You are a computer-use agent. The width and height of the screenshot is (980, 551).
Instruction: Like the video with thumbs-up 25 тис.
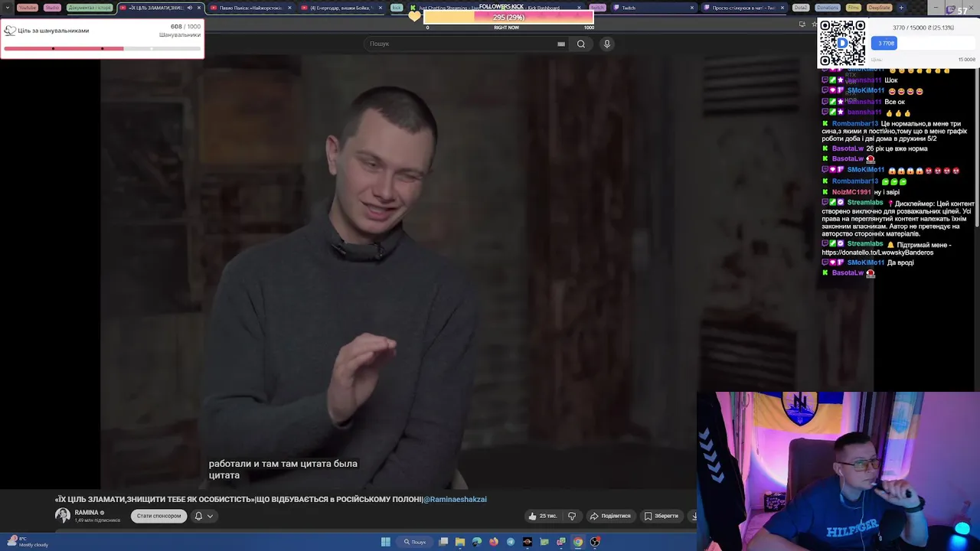543,516
